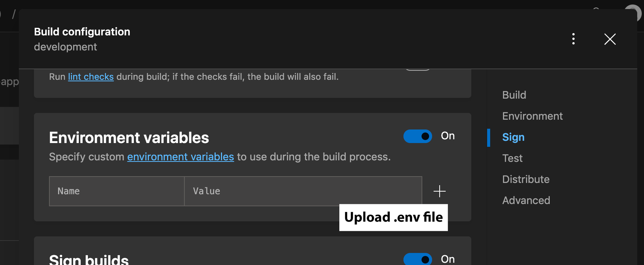Screen dimensions: 644x265
Task: Select the Test section
Action: [x=512, y=158]
